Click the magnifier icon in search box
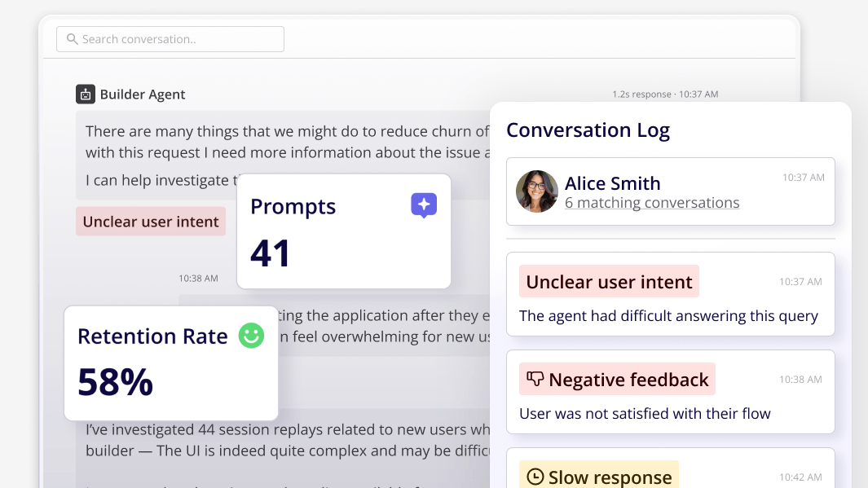Viewport: 868px width, 488px height. tap(72, 39)
